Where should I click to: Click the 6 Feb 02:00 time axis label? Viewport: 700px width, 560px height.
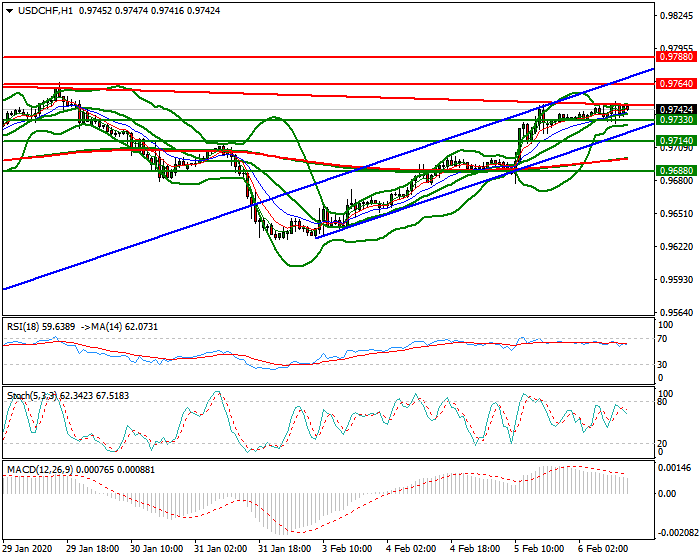click(x=603, y=548)
